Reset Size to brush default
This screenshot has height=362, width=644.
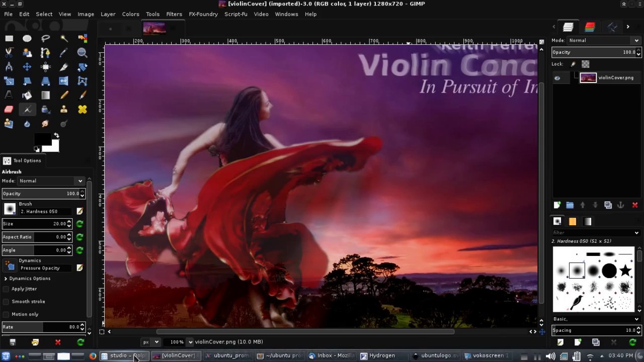(79, 224)
